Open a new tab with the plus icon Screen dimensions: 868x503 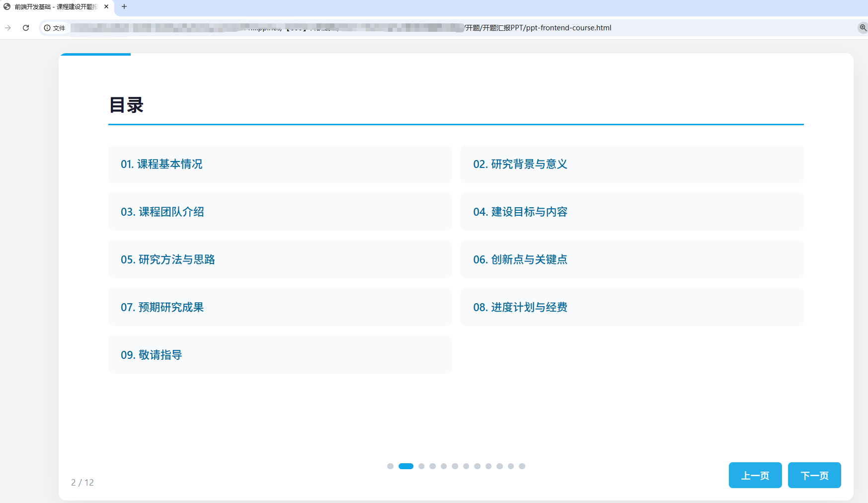coord(124,6)
